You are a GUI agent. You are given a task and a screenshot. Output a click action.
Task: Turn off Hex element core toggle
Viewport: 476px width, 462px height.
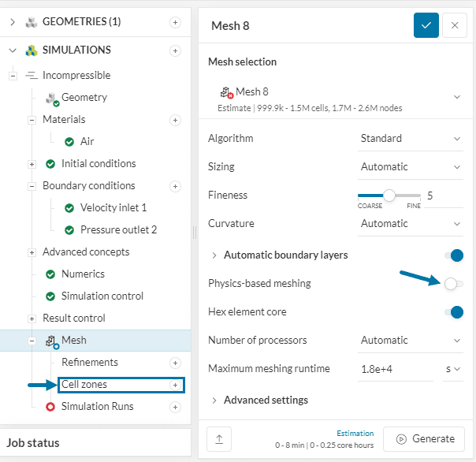tap(453, 312)
